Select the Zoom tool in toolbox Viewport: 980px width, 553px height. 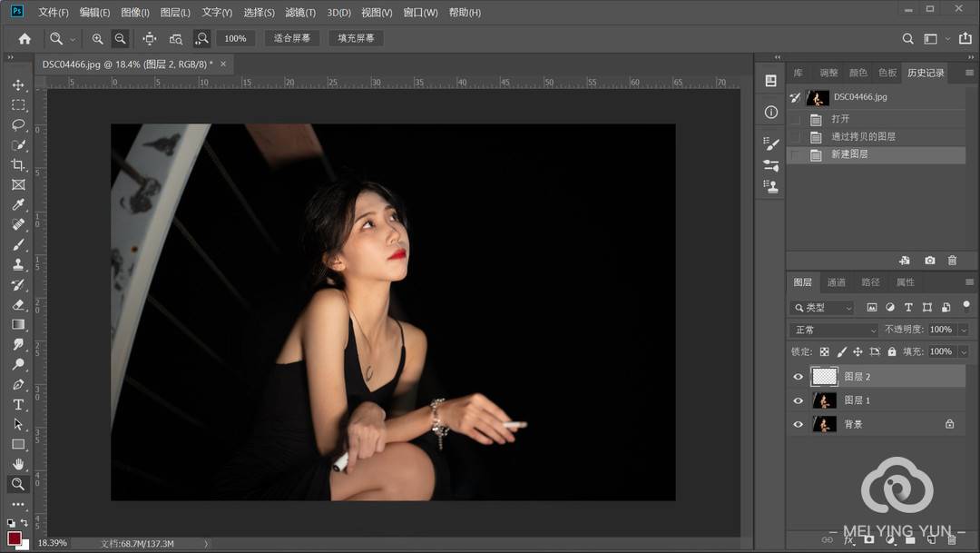tap(18, 484)
